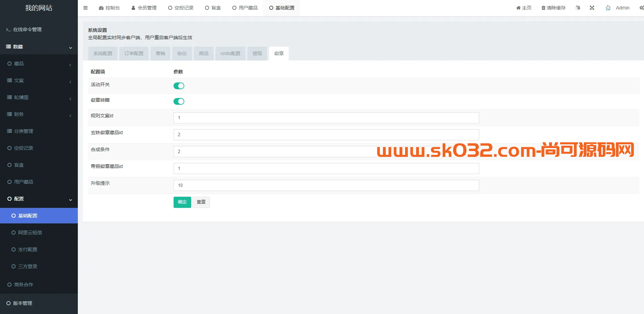Switch to the redis配置 tab
The image size is (644, 314).
[x=230, y=53]
